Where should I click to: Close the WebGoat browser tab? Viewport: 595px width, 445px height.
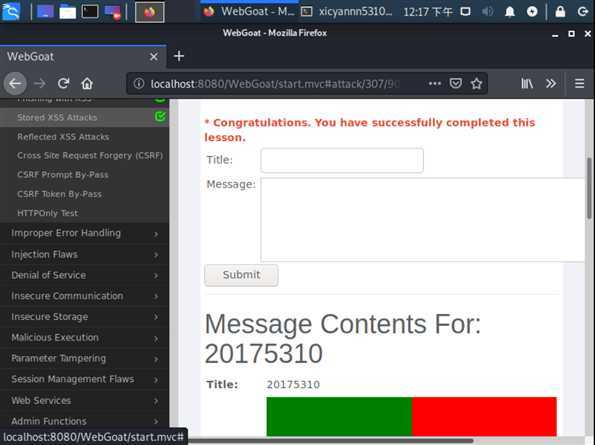pyautogui.click(x=153, y=57)
